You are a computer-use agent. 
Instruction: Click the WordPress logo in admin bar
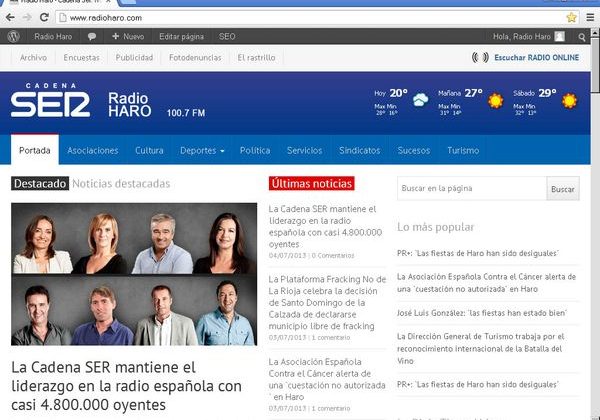coord(13,36)
